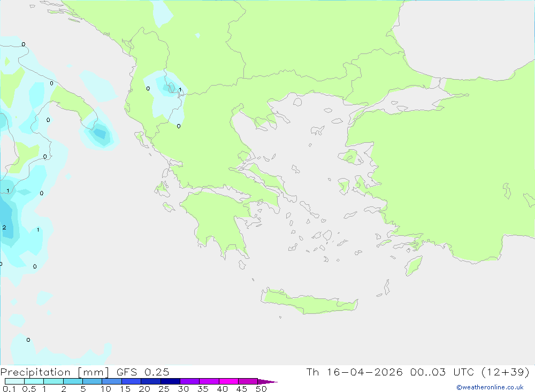Click the '50' legend scale label
535x392 pixels.
(x=262, y=389)
